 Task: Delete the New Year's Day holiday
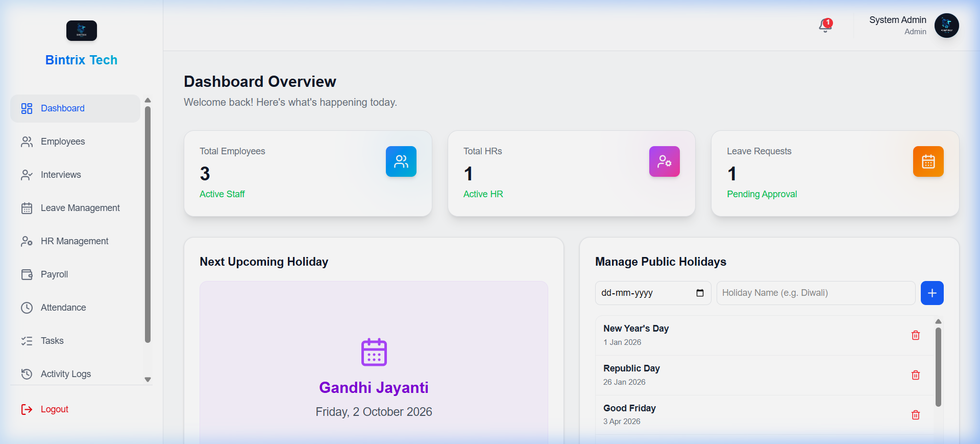pos(915,335)
